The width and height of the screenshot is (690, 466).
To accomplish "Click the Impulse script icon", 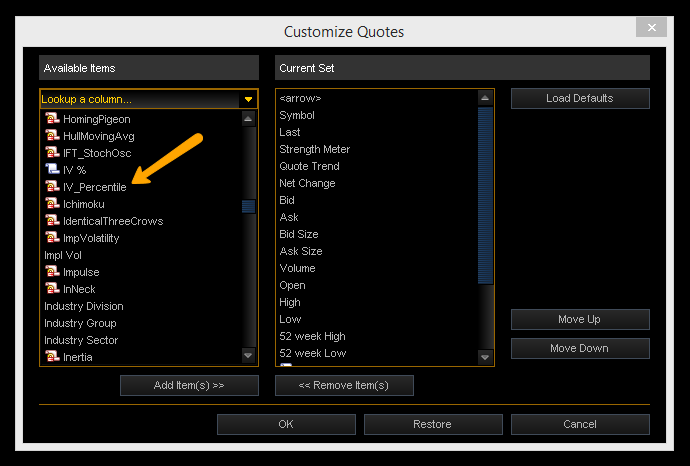I will point(52,272).
